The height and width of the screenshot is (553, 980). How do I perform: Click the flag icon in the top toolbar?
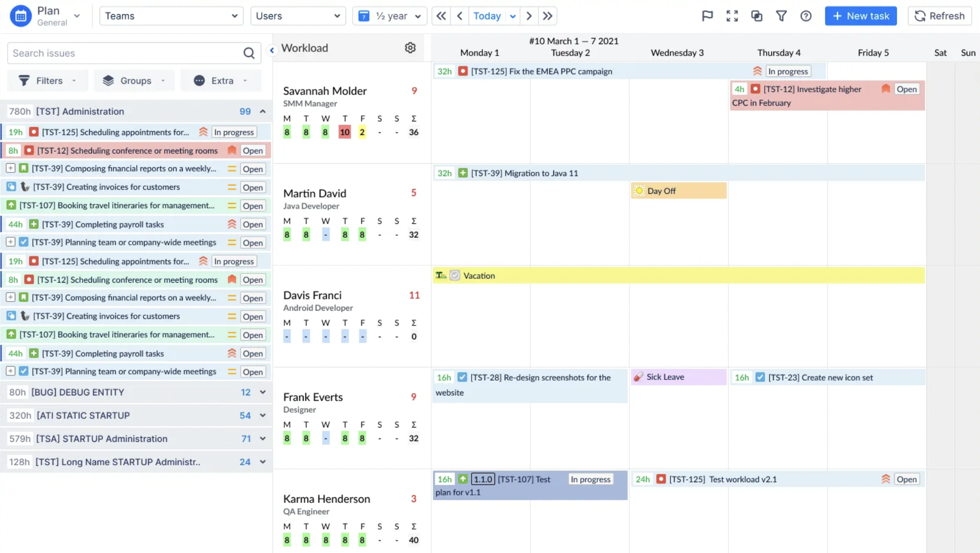click(707, 16)
